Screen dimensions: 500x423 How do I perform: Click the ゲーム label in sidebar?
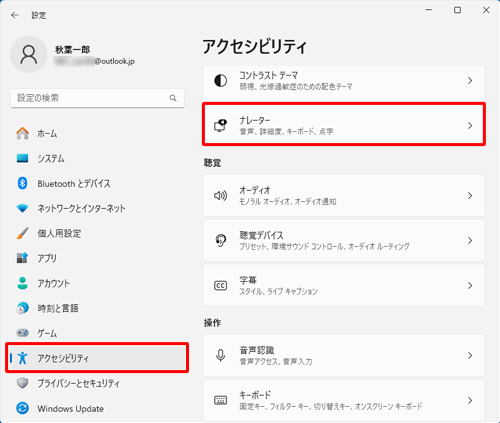click(x=47, y=333)
